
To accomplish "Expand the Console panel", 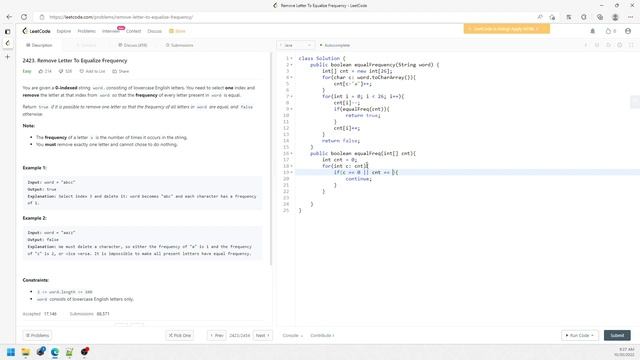I will (292, 336).
